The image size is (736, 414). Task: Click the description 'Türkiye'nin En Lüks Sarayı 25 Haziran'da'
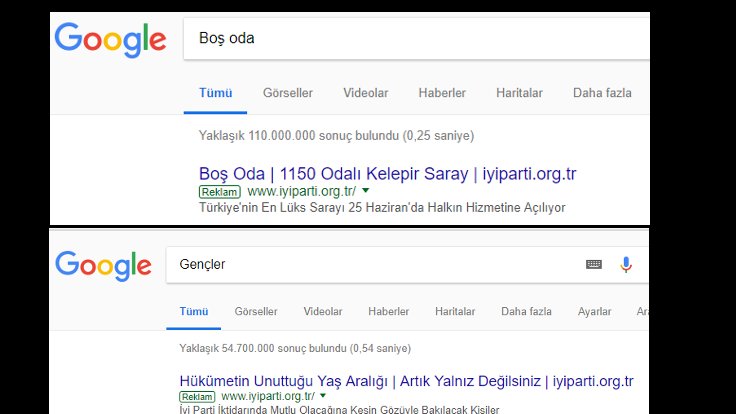point(382,207)
